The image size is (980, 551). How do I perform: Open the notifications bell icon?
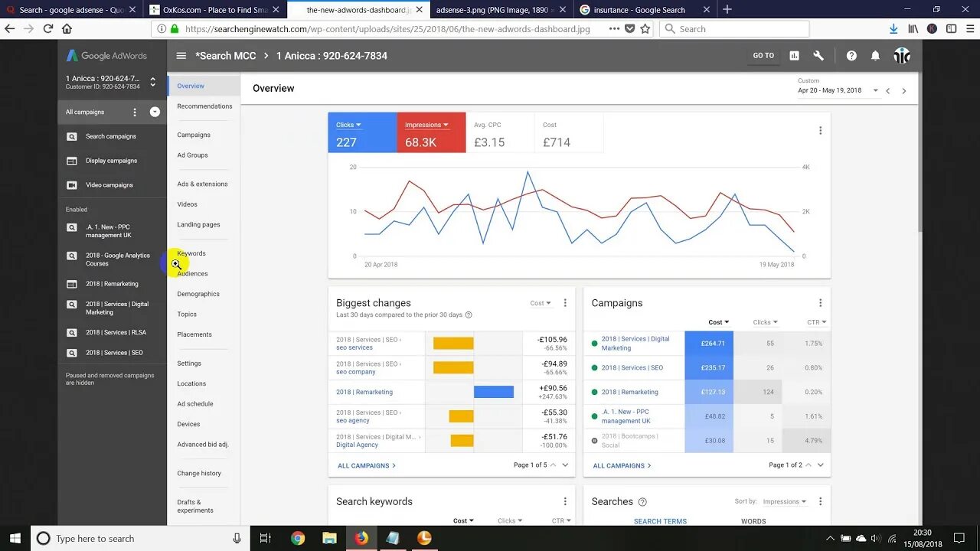pos(875,56)
